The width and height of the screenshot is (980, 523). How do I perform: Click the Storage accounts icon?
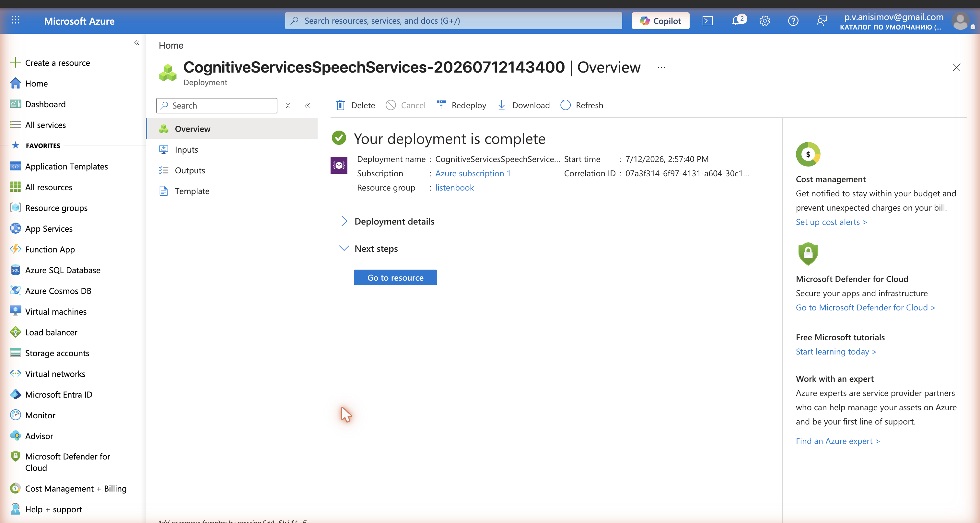point(15,353)
